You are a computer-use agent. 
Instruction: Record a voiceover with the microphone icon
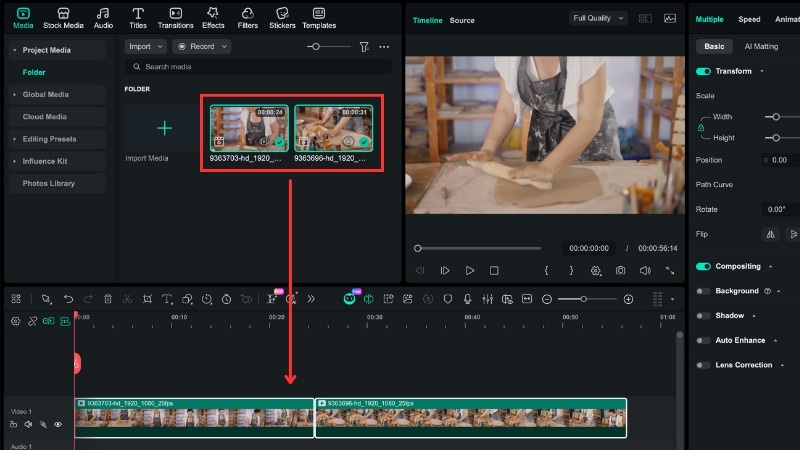[x=467, y=299]
